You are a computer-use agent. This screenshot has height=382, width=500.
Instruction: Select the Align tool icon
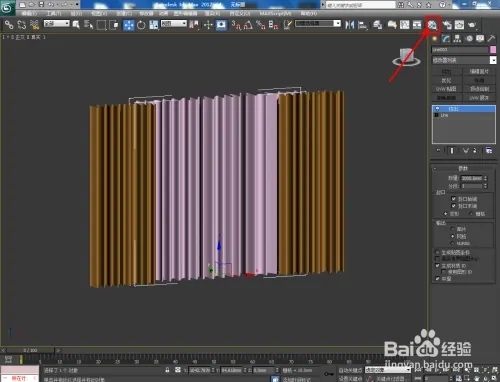pos(362,25)
